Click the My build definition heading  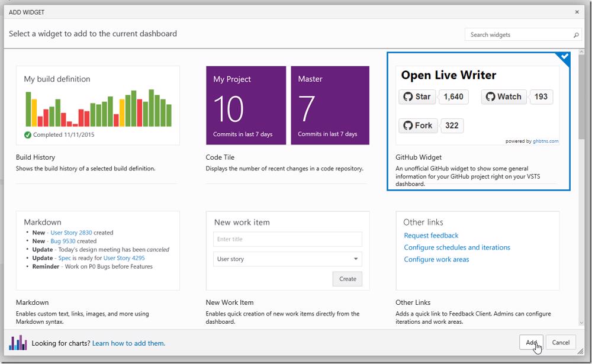tap(57, 79)
